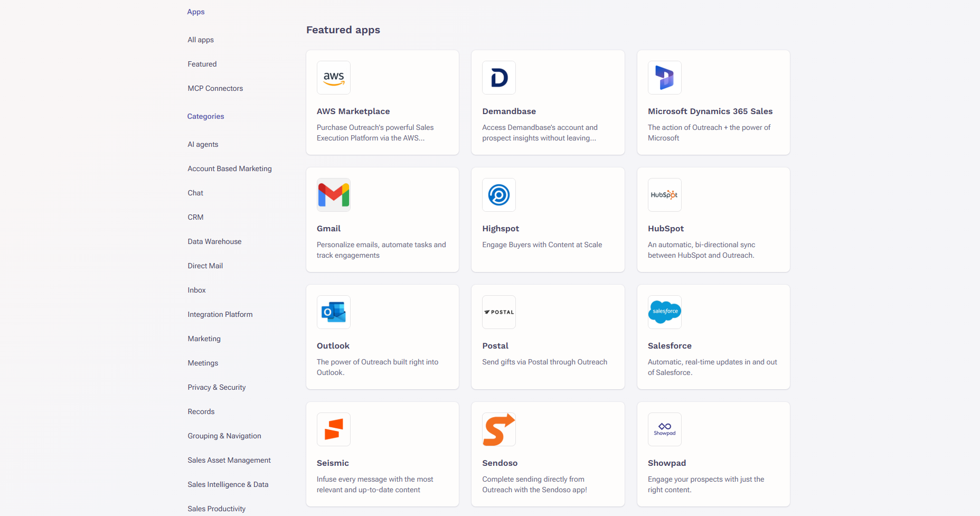Select the AI agents category
Viewport: 980px width, 516px height.
pos(203,144)
